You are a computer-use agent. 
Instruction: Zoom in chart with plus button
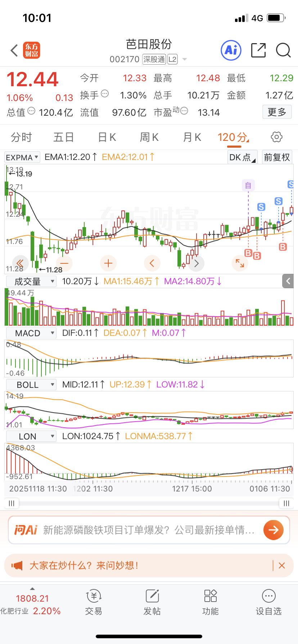pos(108,263)
